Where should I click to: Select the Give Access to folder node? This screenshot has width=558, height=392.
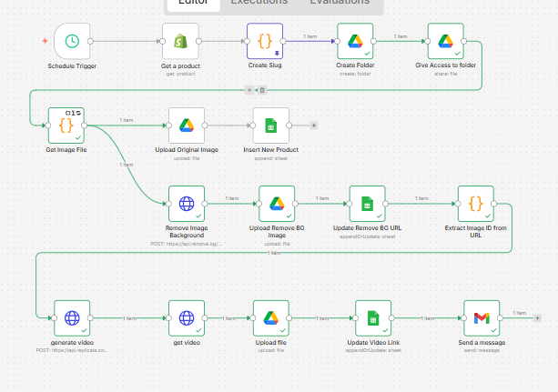point(445,42)
